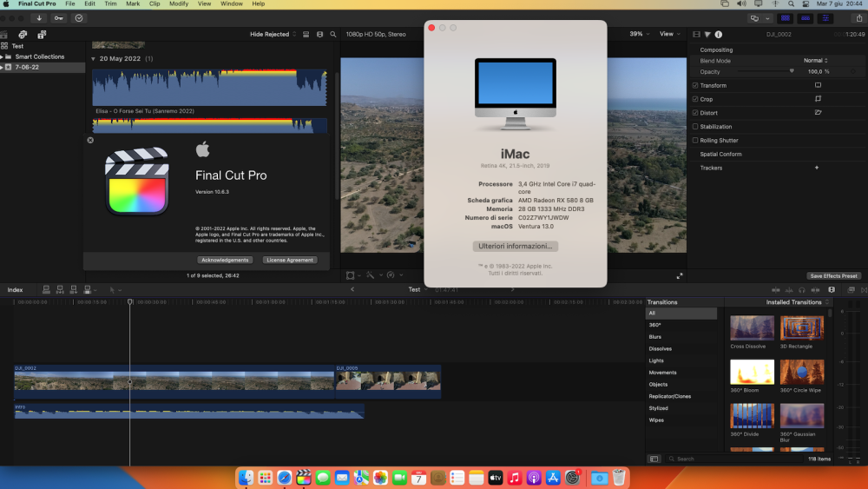Click the Import Media down-arrow button

point(39,18)
